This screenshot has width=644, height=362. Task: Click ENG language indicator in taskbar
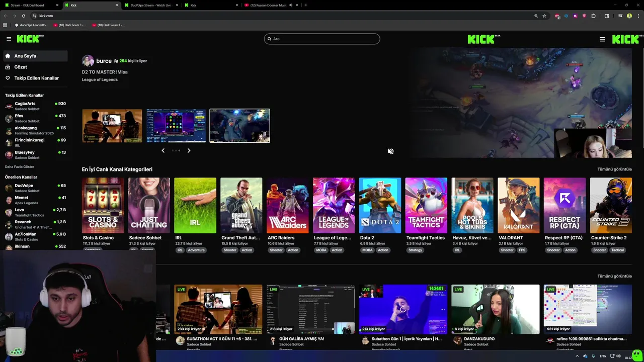[x=603, y=356]
